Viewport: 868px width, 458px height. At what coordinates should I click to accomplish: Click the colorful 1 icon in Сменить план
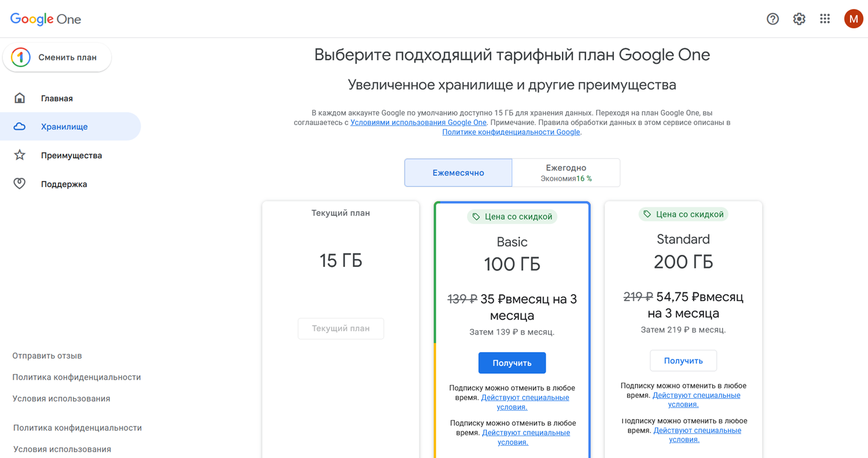[21, 57]
